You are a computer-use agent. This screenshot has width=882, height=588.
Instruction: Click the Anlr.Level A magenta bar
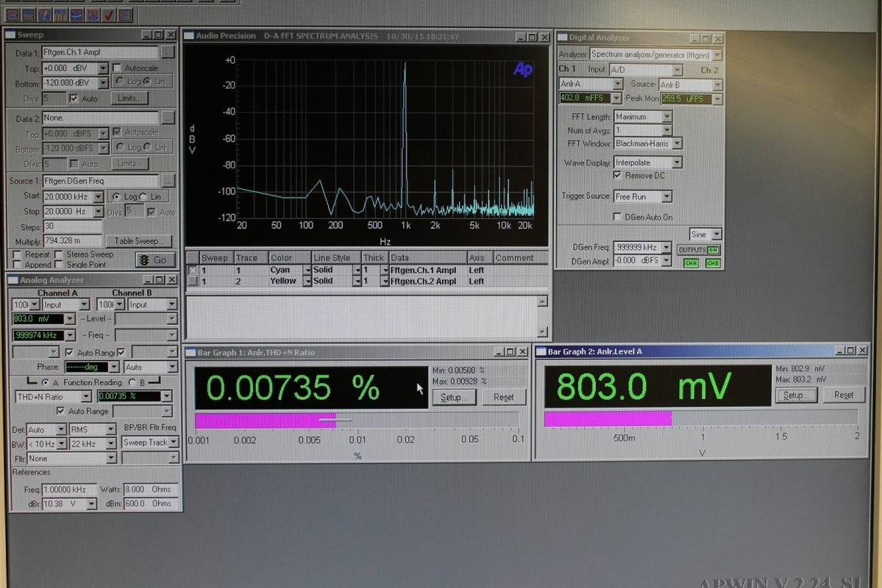click(x=608, y=418)
